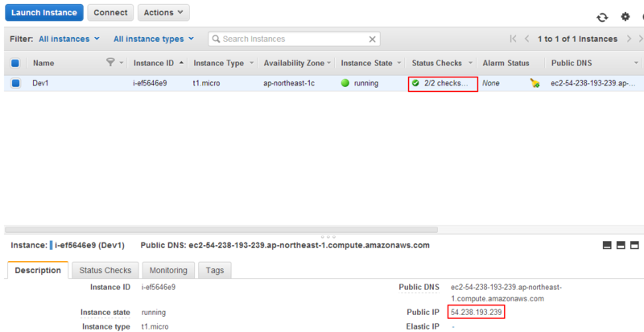Open the All instances filter dropdown

pyautogui.click(x=69, y=39)
